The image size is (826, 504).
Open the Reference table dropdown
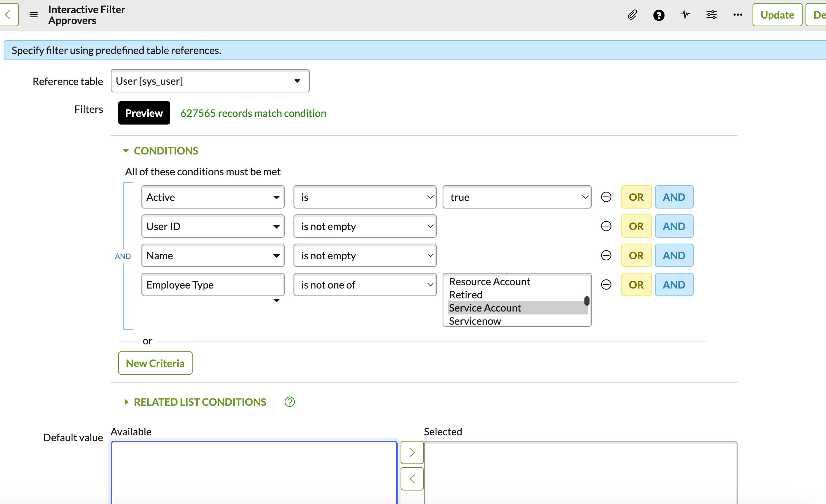pos(210,81)
